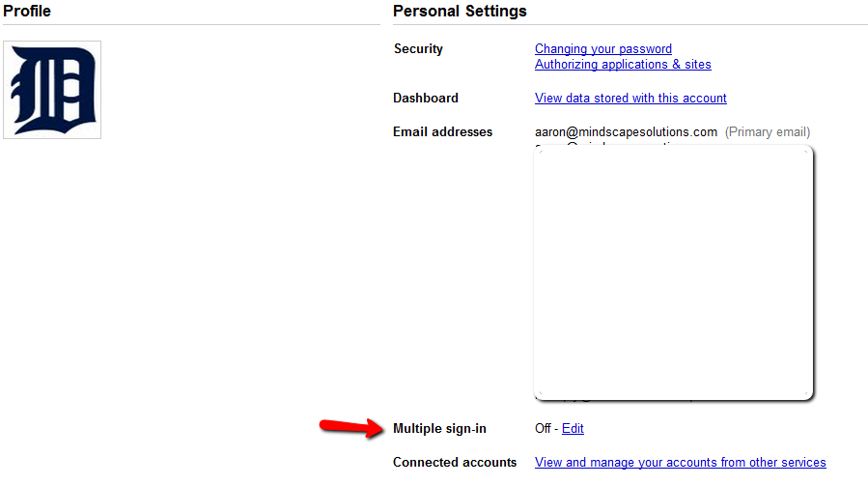Manage accounts from other services link
The image size is (868, 485).
(680, 462)
